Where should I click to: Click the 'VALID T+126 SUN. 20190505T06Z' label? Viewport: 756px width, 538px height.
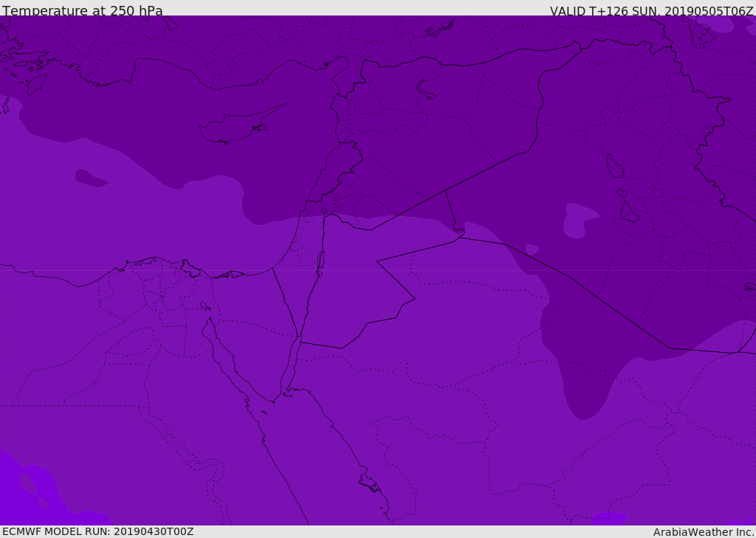[651, 10]
